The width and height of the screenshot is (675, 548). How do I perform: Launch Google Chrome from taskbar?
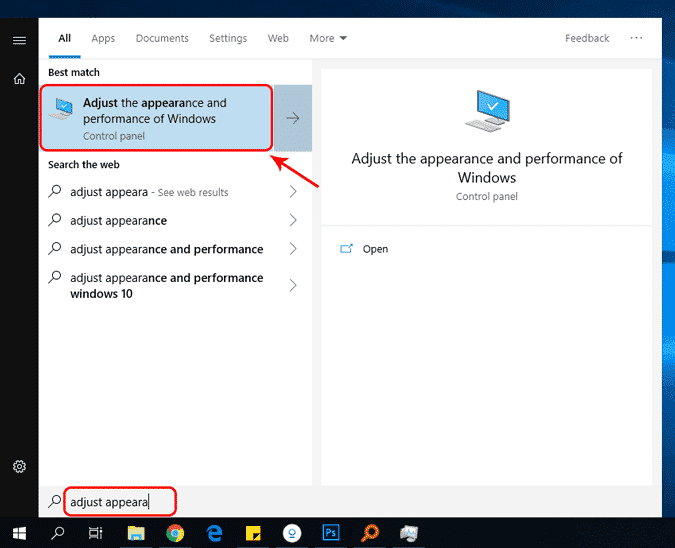point(175,533)
